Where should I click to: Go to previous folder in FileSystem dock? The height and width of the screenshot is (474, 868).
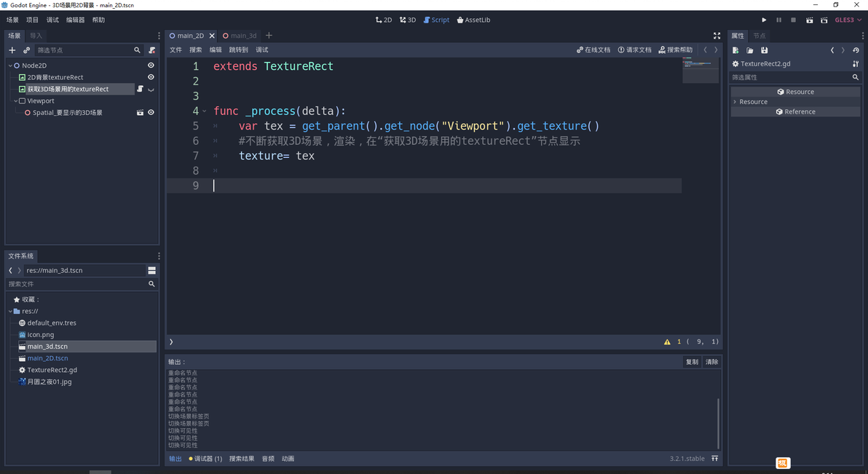pos(10,270)
